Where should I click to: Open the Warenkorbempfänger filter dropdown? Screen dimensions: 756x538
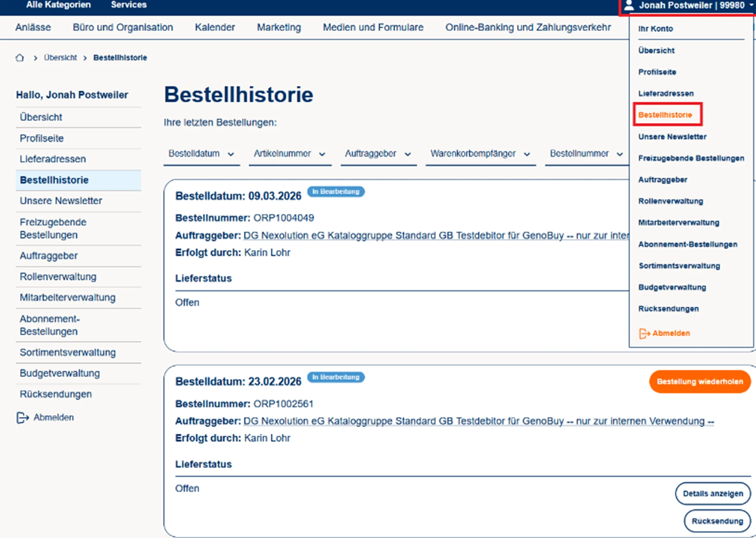pos(480,154)
